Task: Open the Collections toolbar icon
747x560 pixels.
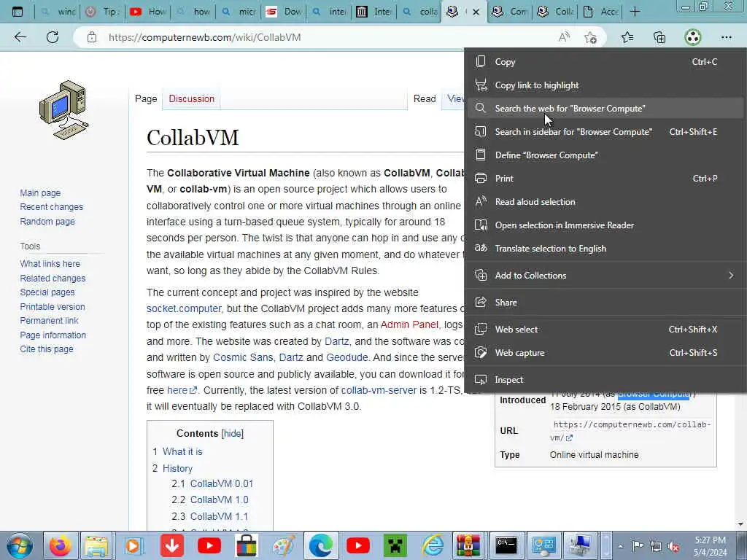Action: tap(659, 37)
